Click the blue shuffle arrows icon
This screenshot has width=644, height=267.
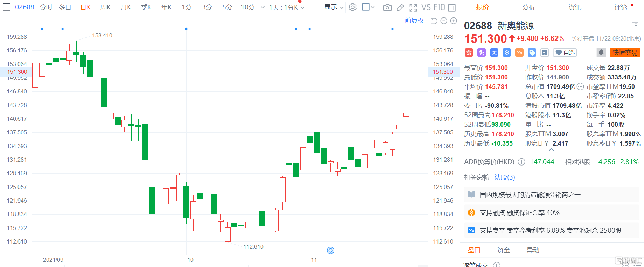[x=494, y=52]
